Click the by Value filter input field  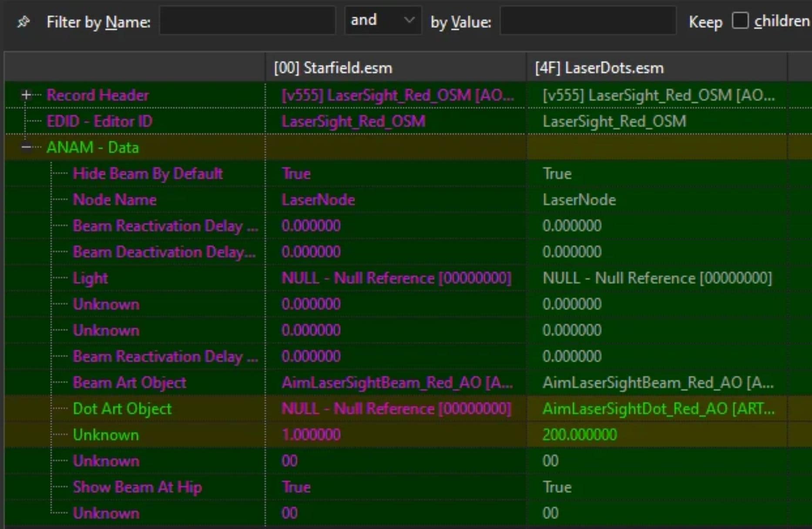coord(587,20)
